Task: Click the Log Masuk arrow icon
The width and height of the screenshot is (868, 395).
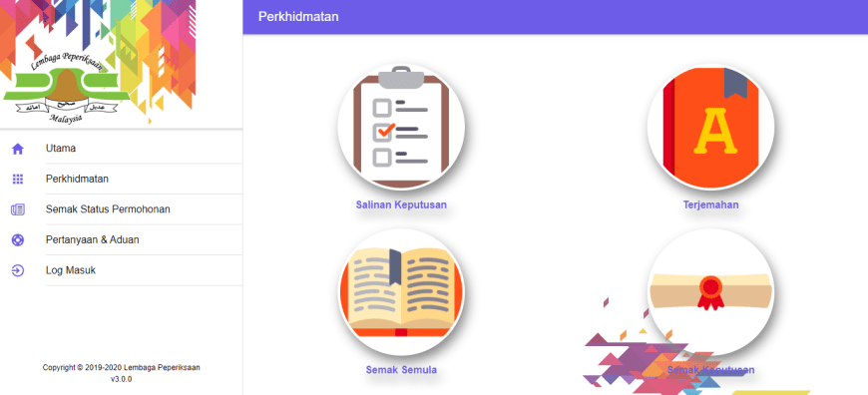Action: point(18,270)
